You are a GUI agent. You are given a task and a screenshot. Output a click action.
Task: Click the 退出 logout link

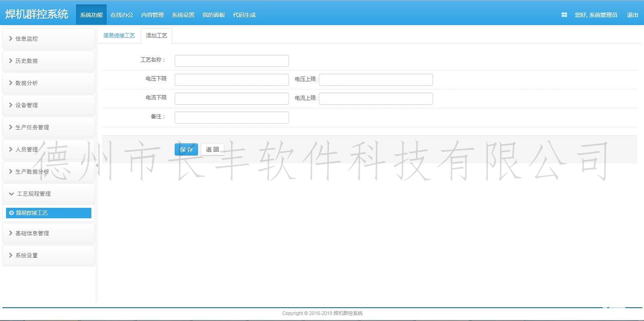pos(632,15)
